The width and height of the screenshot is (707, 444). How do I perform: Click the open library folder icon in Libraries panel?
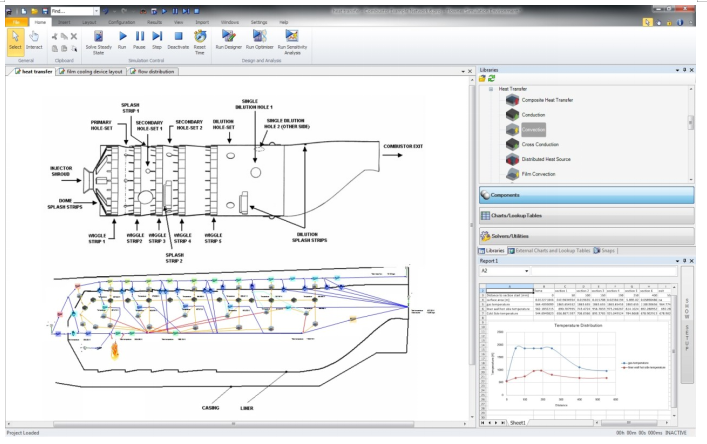point(482,78)
